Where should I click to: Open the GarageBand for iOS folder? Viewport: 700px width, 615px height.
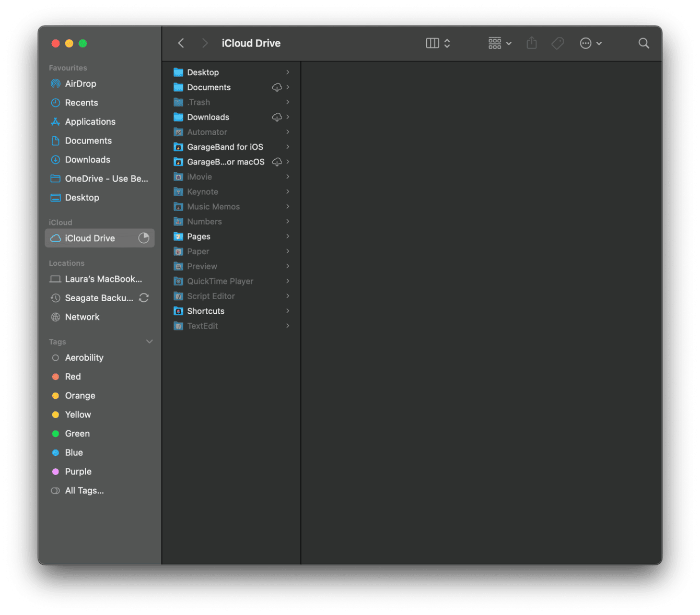pyautogui.click(x=225, y=147)
